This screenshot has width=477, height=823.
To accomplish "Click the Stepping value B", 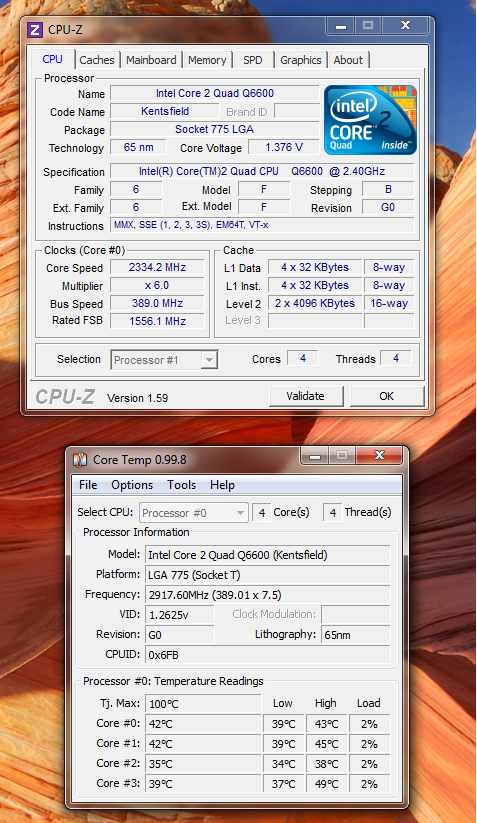I will (x=388, y=189).
